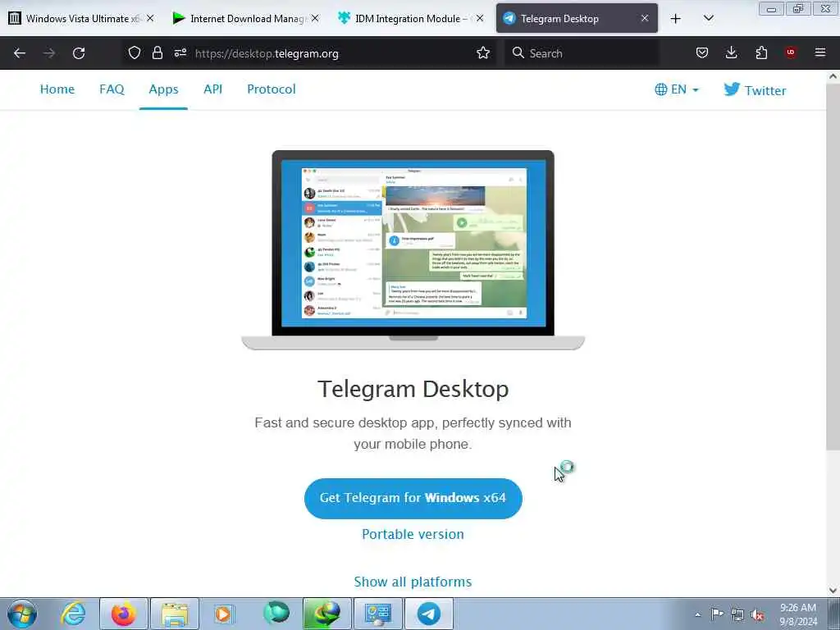Open the network tray icon
The image size is (840, 630).
click(x=737, y=614)
